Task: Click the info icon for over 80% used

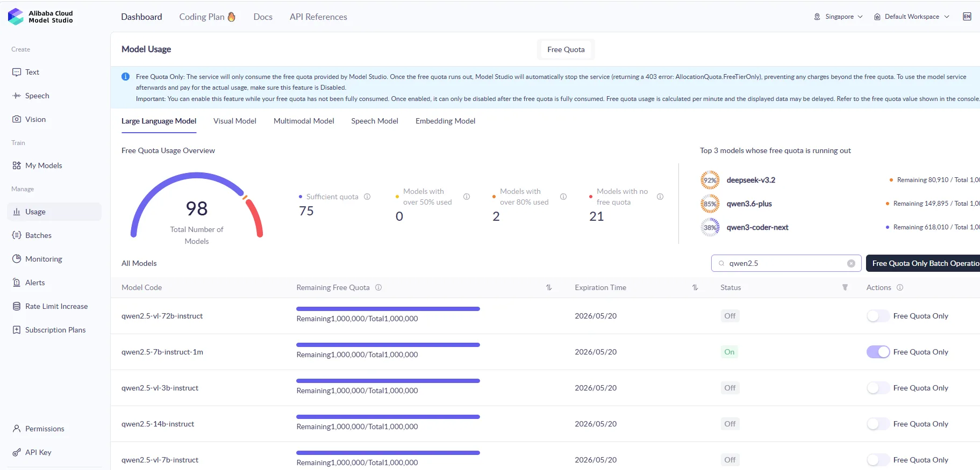Action: click(563, 197)
